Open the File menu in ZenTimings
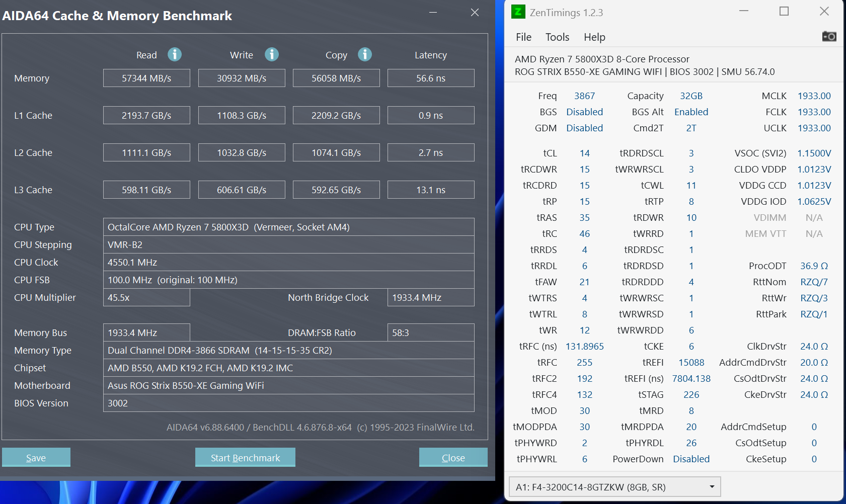The height and width of the screenshot is (504, 846). pos(523,37)
